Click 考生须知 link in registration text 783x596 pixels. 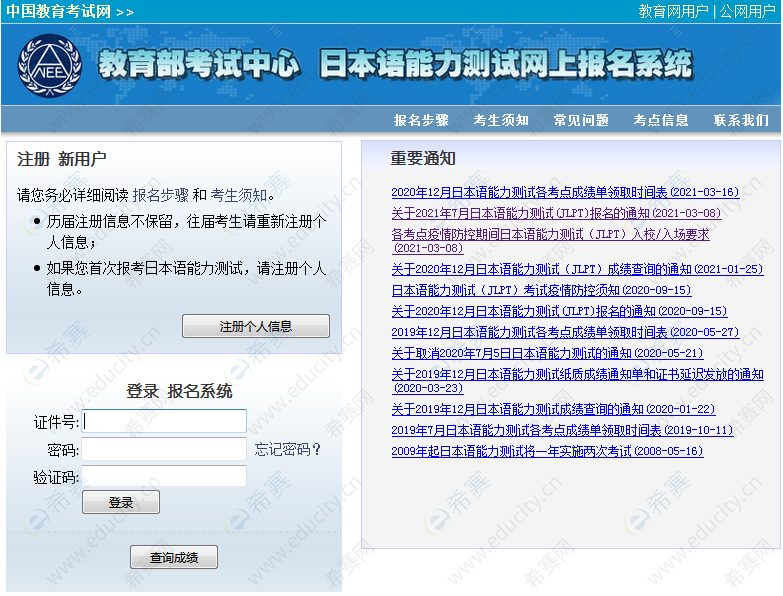click(x=239, y=195)
